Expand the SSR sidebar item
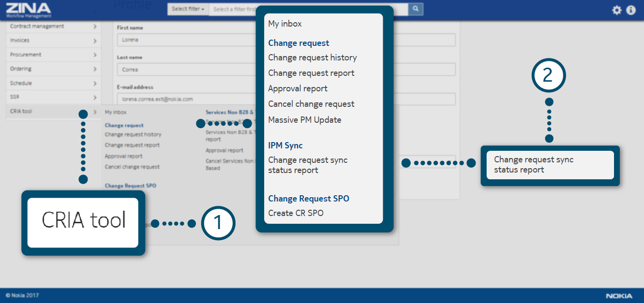This screenshot has width=644, height=303. click(53, 97)
